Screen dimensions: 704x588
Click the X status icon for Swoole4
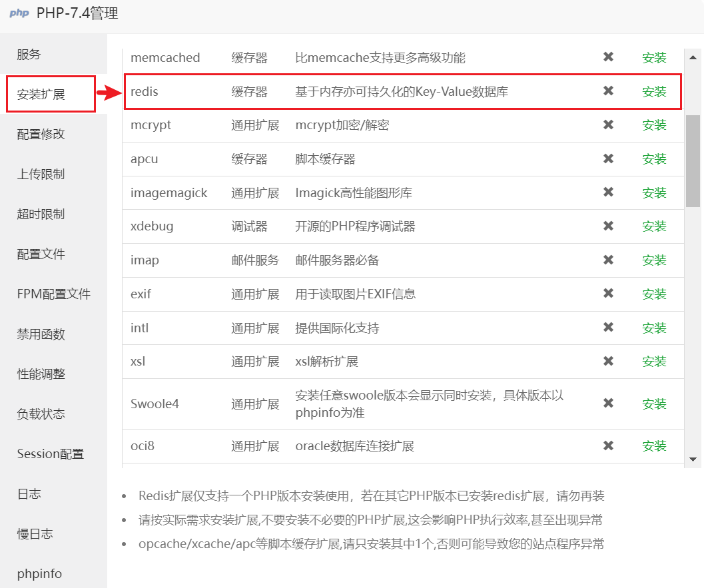pos(608,404)
